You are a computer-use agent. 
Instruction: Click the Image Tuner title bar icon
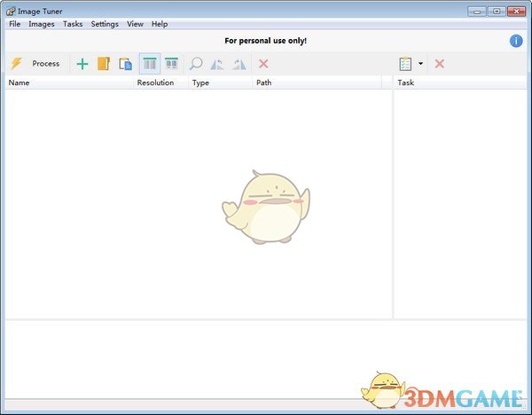[11, 12]
